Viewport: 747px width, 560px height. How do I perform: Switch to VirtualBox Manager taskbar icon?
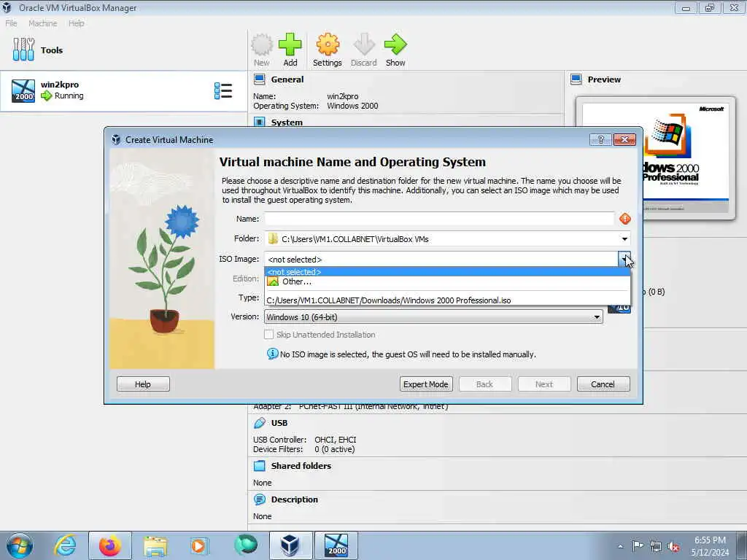[290, 545]
